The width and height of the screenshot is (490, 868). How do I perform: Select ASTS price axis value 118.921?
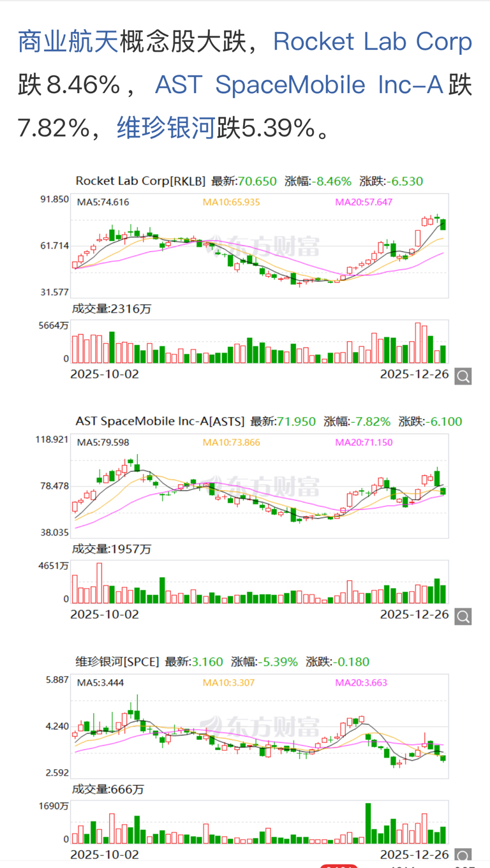click(52, 439)
